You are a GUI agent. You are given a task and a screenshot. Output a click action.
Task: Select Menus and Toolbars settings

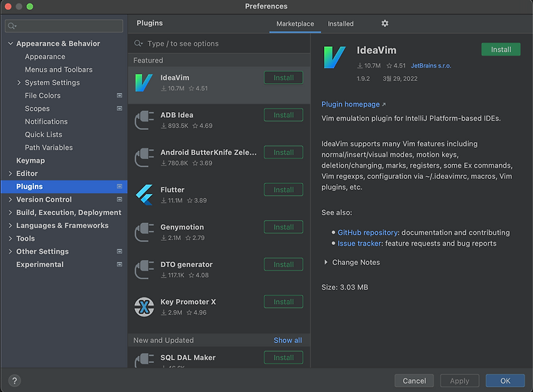[58, 70]
